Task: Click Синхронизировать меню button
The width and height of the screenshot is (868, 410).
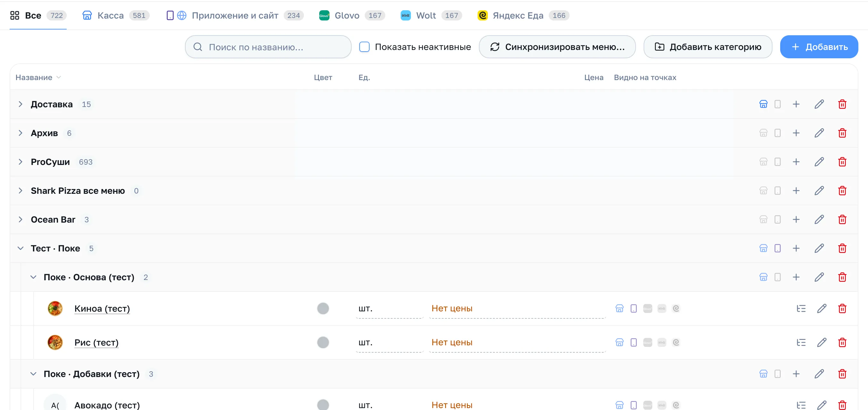Action: click(557, 47)
